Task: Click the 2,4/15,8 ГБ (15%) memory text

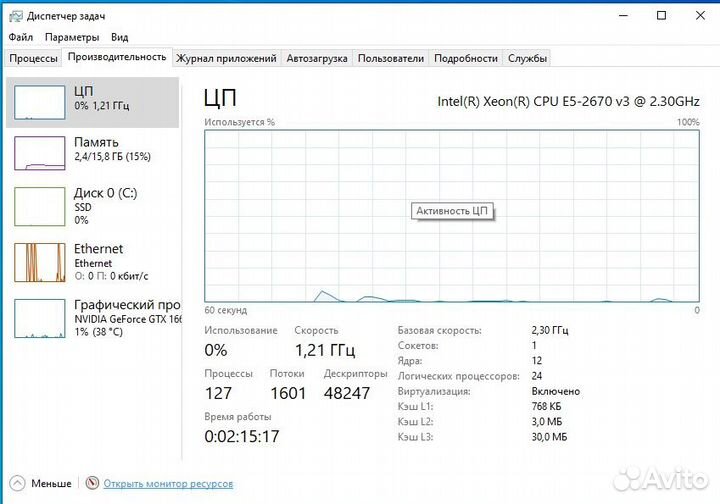Action: click(x=112, y=157)
